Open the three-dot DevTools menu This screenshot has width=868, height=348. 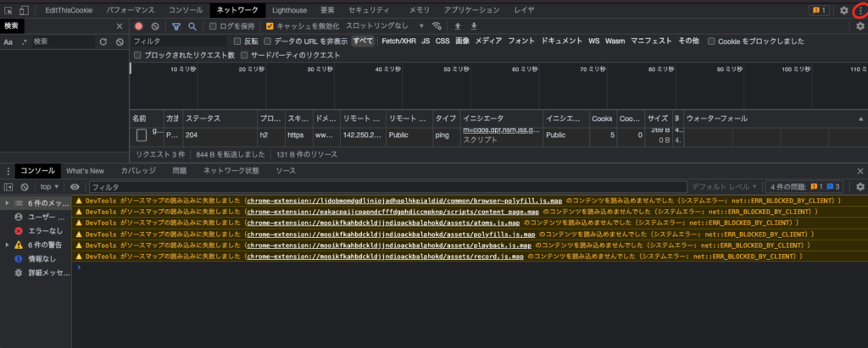coord(860,10)
